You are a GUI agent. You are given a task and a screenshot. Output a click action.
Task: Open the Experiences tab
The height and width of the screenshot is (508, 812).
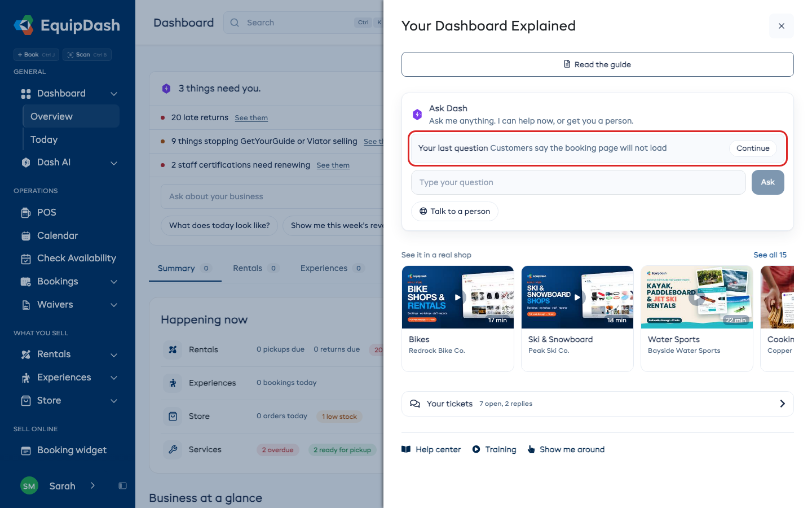click(x=333, y=268)
